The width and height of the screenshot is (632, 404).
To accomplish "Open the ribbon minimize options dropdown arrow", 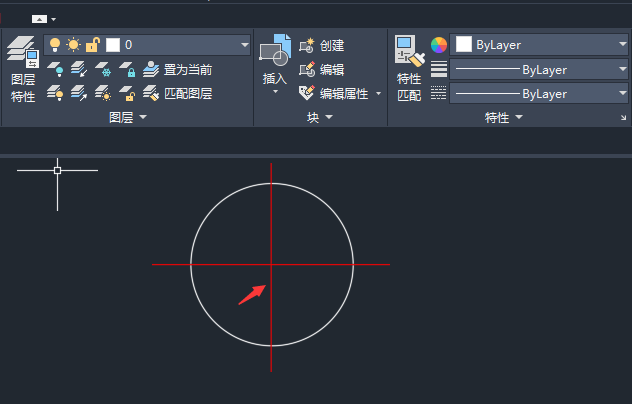I will click(54, 19).
